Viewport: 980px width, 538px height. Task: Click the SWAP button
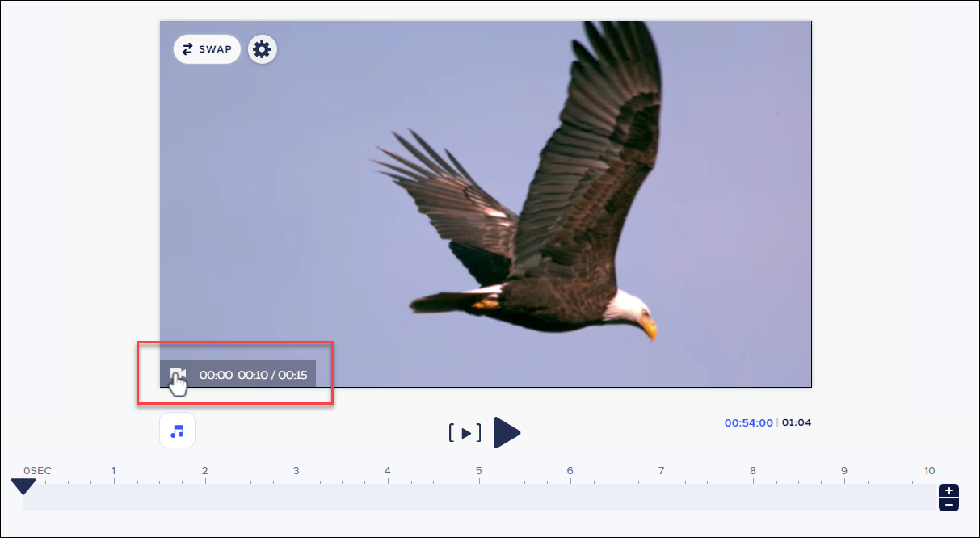207,49
